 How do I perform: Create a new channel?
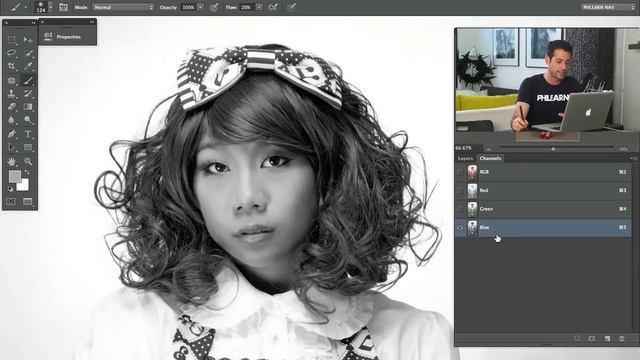point(607,338)
